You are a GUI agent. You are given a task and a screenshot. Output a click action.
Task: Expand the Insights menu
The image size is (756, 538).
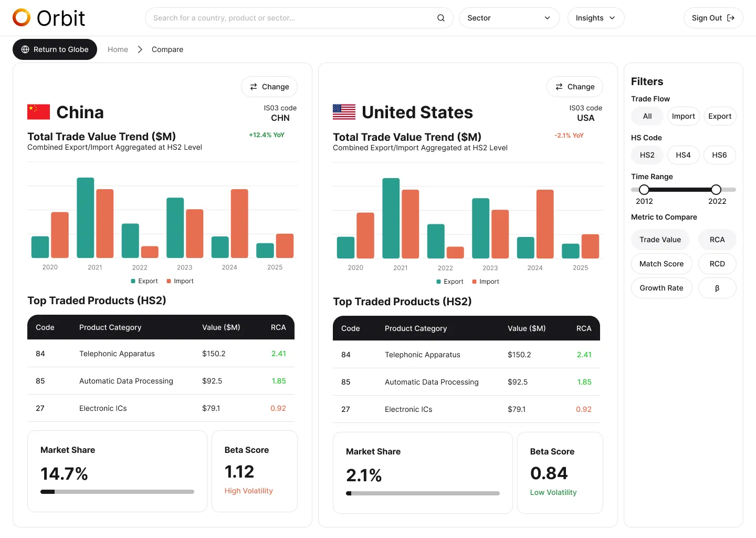[x=596, y=18]
